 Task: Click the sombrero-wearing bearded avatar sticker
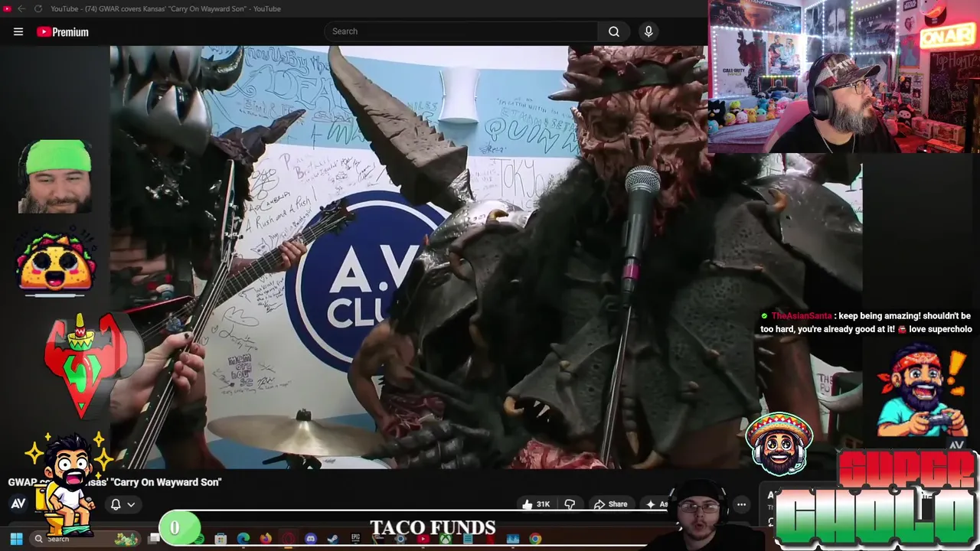click(x=779, y=444)
